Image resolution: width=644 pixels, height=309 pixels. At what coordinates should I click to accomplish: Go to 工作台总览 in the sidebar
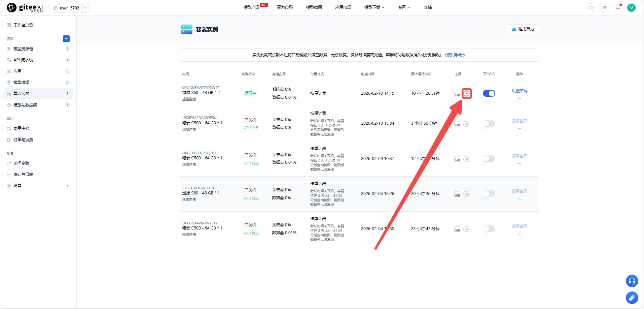point(38,25)
